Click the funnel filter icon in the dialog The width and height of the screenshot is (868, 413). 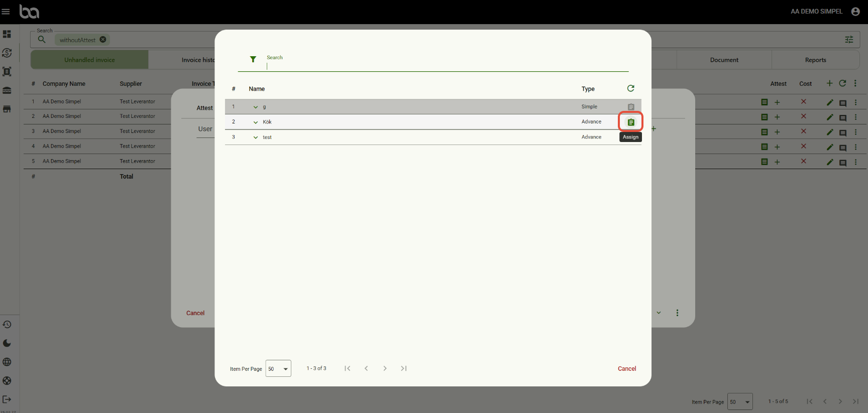[x=253, y=59]
